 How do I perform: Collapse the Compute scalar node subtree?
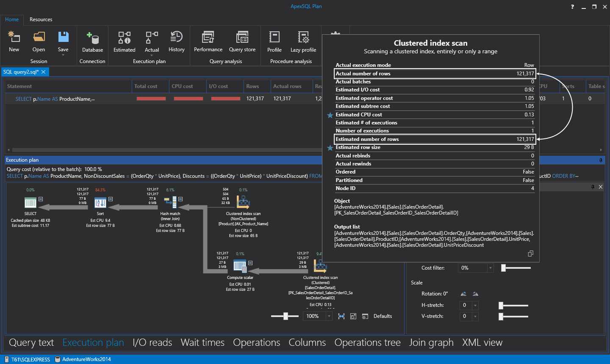(250, 263)
